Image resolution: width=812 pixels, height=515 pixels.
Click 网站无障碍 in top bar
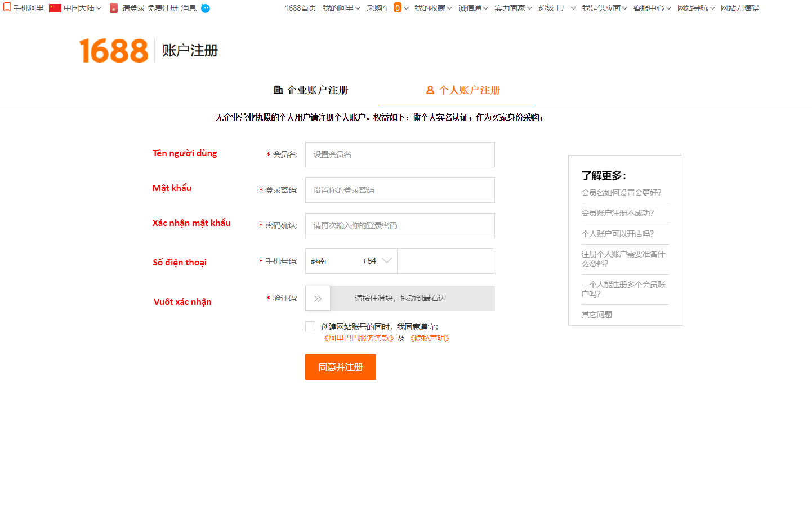(x=739, y=8)
